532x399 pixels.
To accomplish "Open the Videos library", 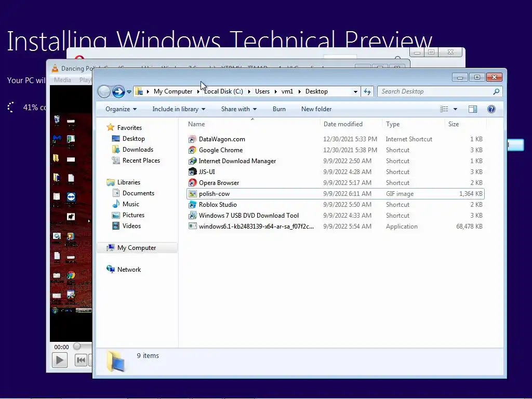I will (131, 225).
